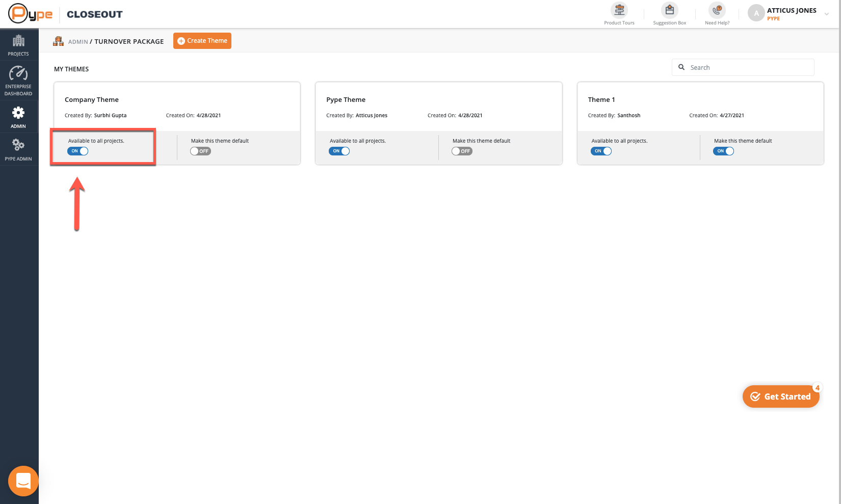Click the Need Help phone icon

tap(717, 10)
